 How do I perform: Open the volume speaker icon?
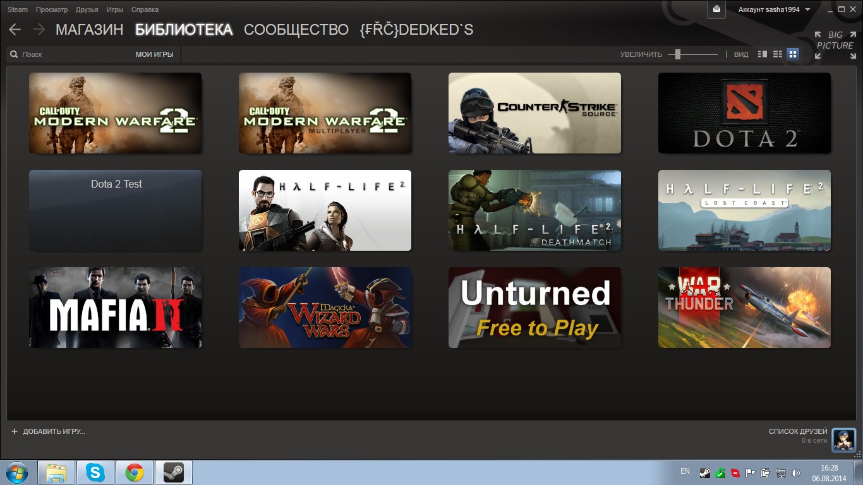coord(795,473)
